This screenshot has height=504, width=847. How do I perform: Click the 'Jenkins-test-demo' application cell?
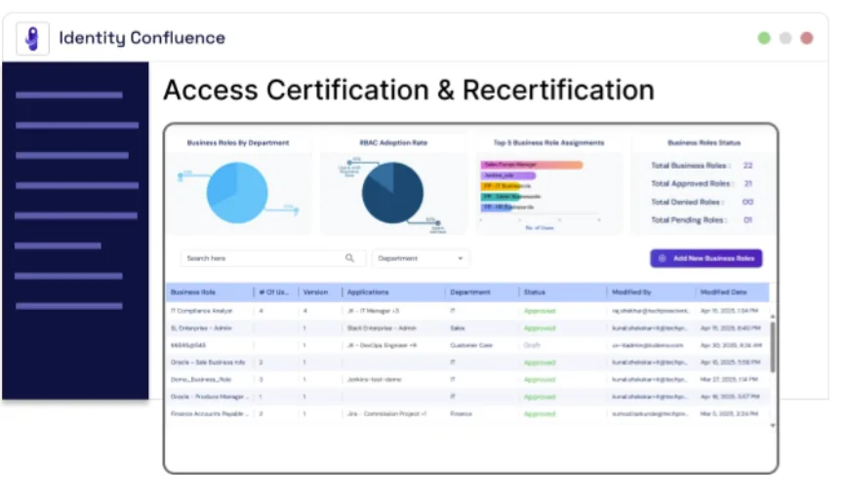coord(375,380)
